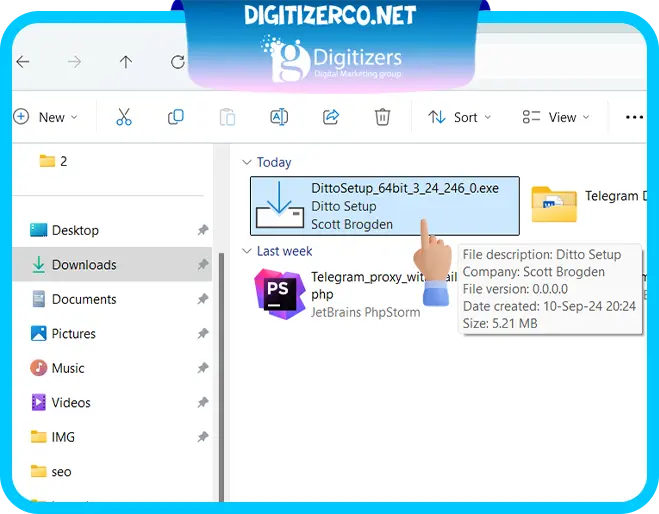Click the navigation pane vertical scrollbar

pos(221,377)
